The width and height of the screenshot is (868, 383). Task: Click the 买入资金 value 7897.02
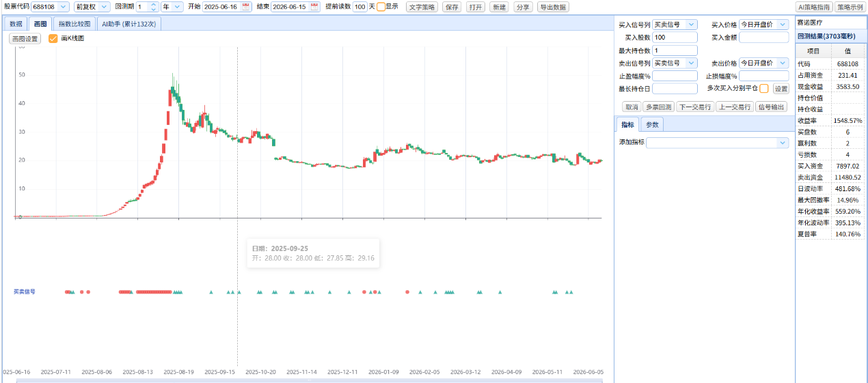click(848, 166)
